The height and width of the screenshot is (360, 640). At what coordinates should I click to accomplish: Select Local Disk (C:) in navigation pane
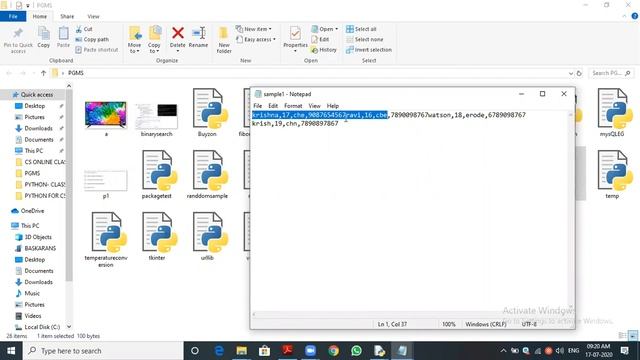point(42,327)
